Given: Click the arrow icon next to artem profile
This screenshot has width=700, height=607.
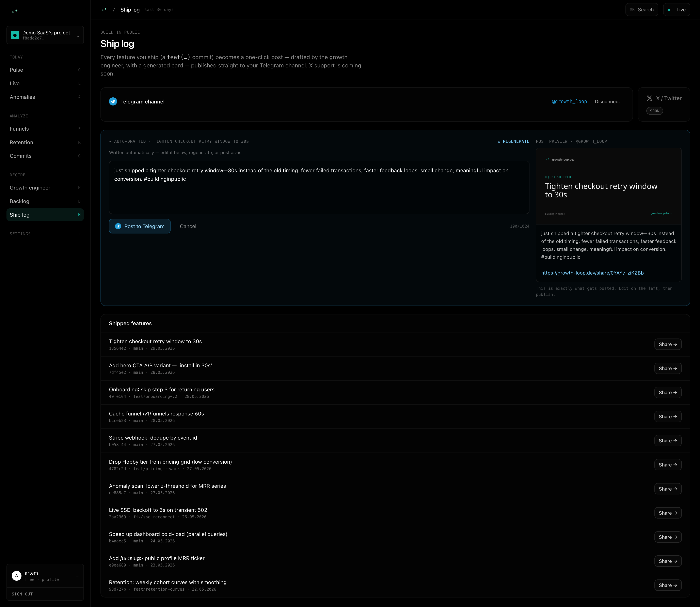Looking at the screenshot, I should tap(78, 576).
